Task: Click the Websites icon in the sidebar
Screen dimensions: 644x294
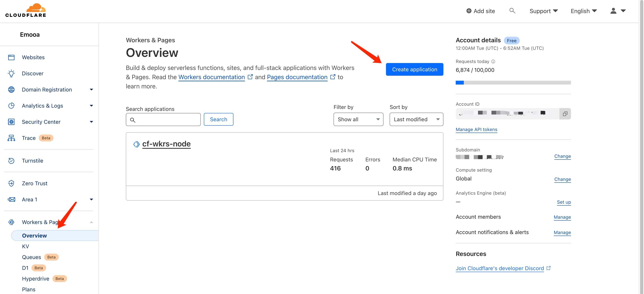Action: [x=11, y=57]
